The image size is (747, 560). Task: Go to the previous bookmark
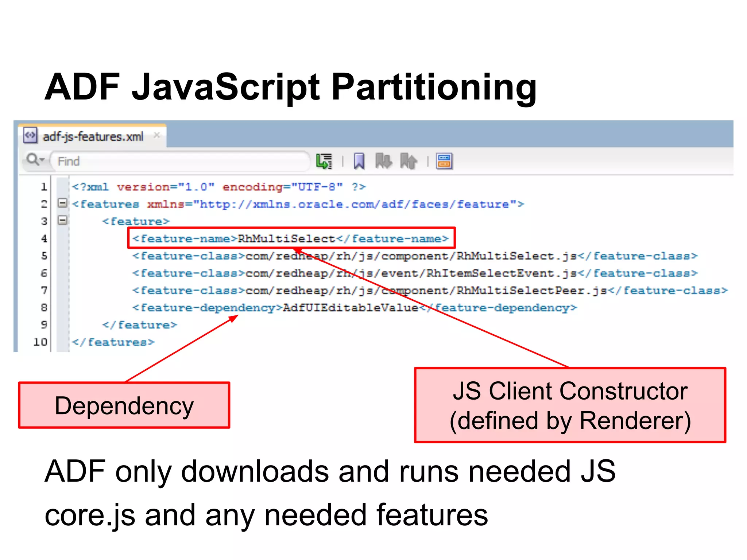409,161
